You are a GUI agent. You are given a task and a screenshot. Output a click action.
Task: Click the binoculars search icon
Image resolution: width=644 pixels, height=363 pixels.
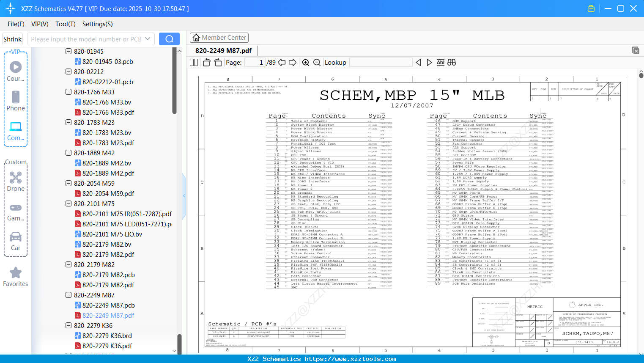click(452, 63)
